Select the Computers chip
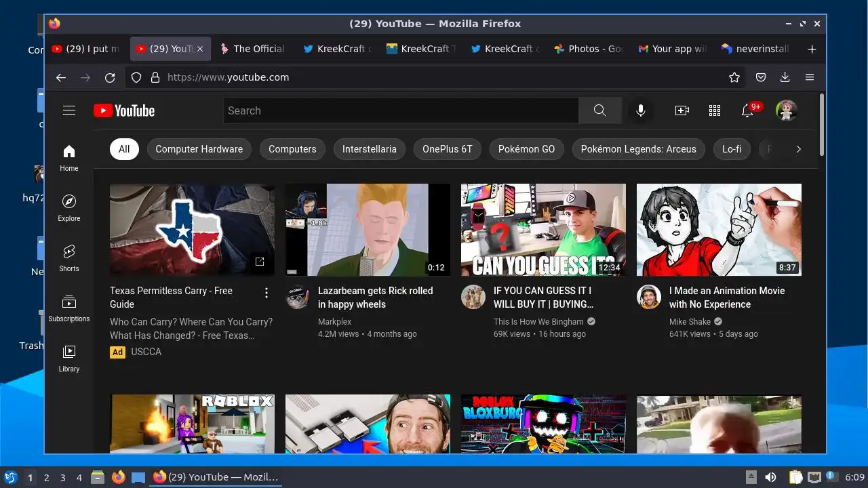This screenshot has width=868, height=488. [292, 149]
